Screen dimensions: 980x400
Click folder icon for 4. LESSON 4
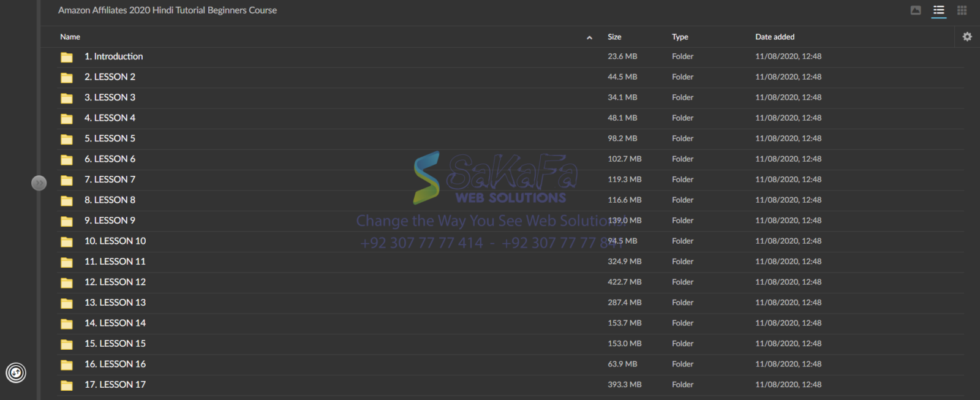click(x=67, y=119)
